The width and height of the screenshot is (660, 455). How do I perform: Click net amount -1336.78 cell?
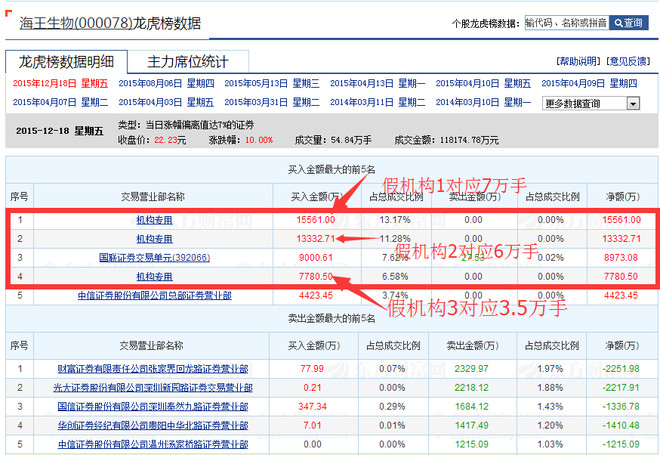tap(621, 407)
